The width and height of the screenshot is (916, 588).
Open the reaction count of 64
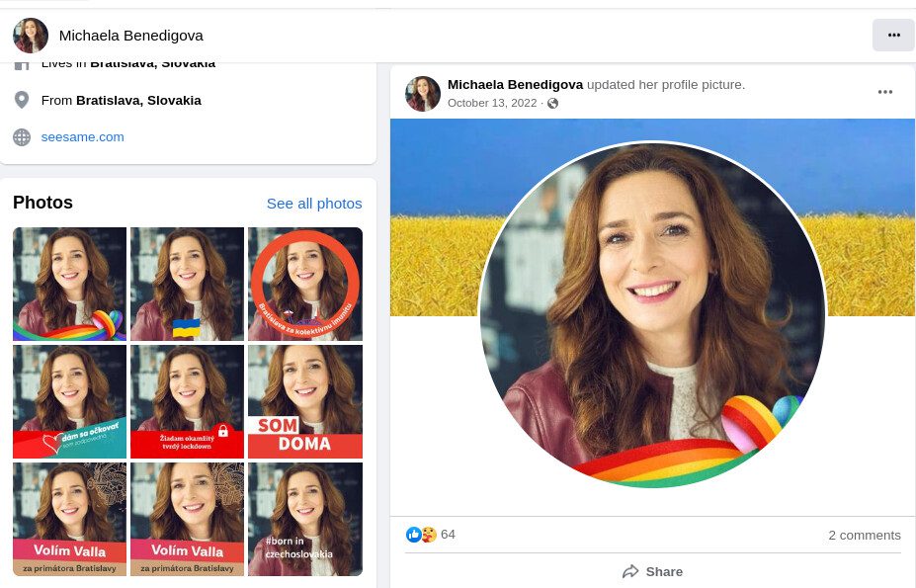(x=449, y=535)
